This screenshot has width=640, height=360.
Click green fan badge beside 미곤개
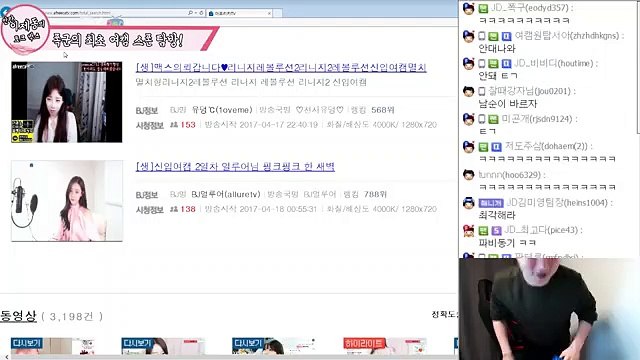coord(493,119)
